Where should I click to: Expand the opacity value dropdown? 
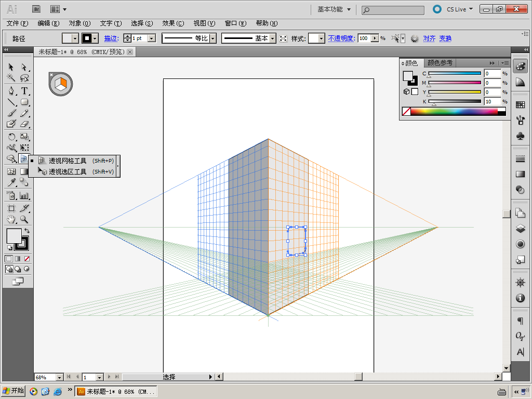374,38
